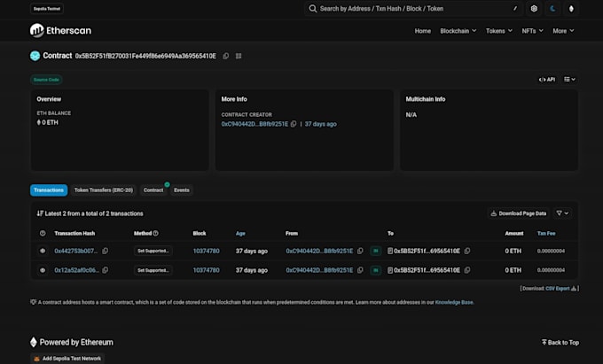Click Add Sepolia Test Network button
The width and height of the screenshot is (603, 364).
tap(67, 359)
